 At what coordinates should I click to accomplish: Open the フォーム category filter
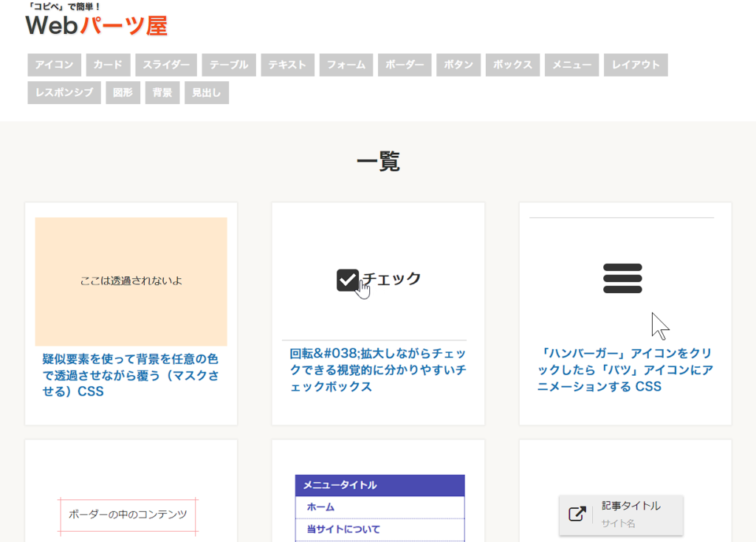346,64
